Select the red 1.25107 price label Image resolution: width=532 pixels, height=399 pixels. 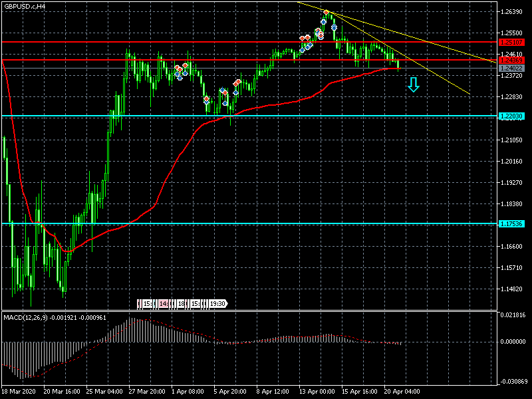511,43
